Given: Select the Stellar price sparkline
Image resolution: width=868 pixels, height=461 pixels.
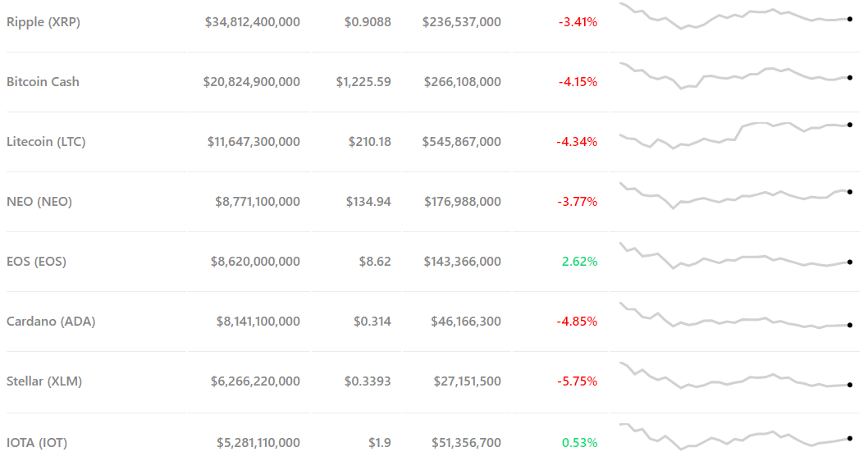Looking at the screenshot, I should 735,378.
